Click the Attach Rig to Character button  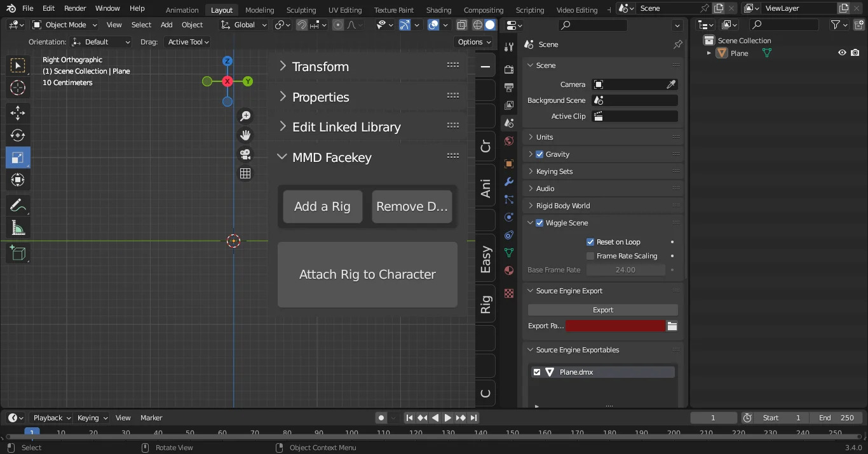pos(367,274)
